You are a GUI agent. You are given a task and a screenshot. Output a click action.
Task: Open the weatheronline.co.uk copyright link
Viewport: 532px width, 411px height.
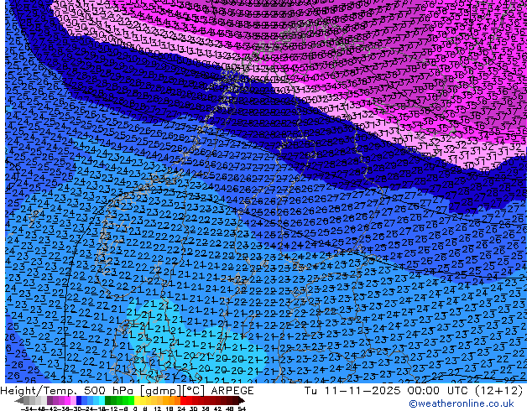pyautogui.click(x=461, y=403)
